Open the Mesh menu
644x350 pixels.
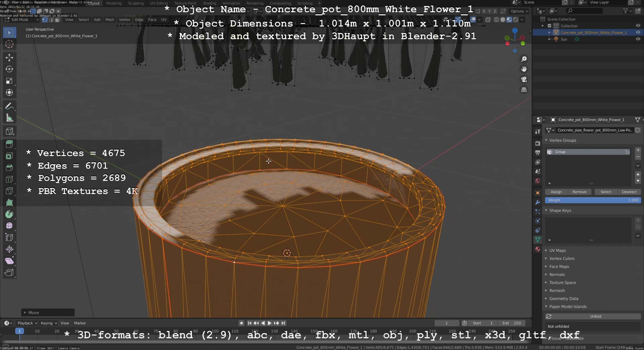pyautogui.click(x=109, y=19)
